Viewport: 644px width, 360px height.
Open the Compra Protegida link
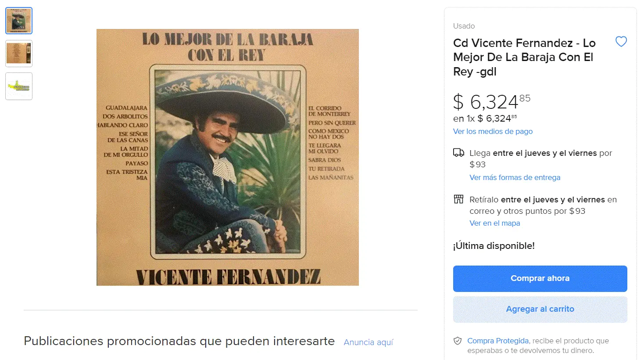tap(498, 341)
